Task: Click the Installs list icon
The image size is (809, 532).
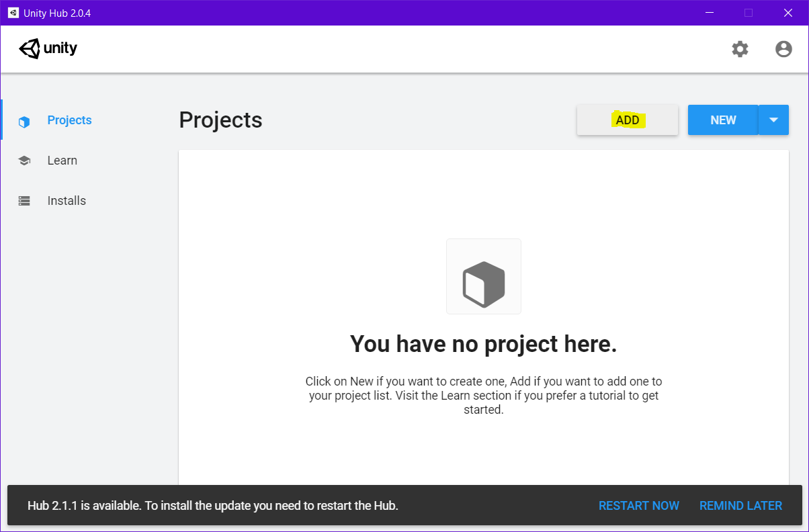Action: [24, 200]
